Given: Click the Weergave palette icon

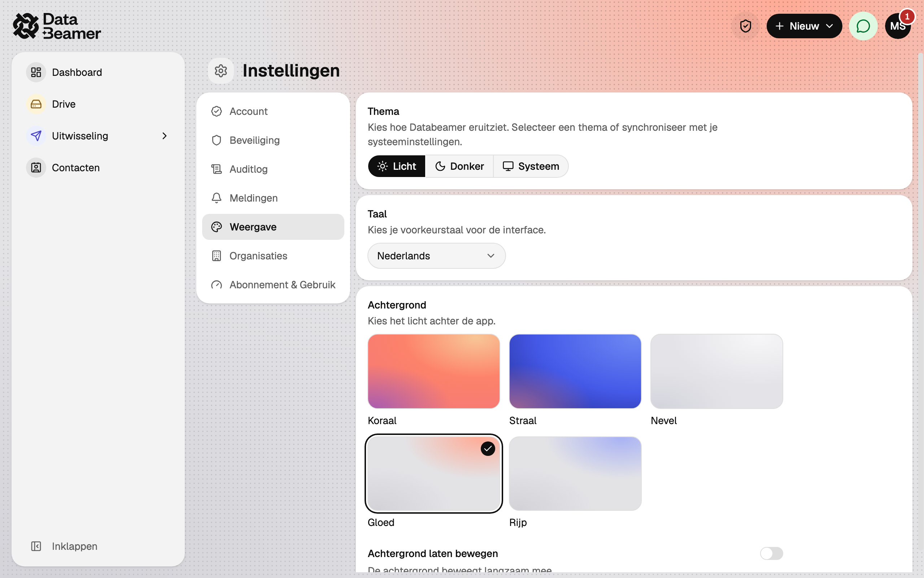Looking at the screenshot, I should pos(217,227).
